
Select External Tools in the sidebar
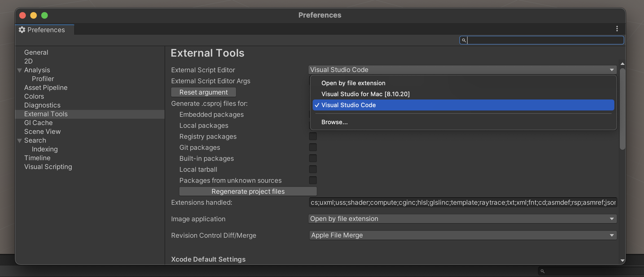coord(90,114)
